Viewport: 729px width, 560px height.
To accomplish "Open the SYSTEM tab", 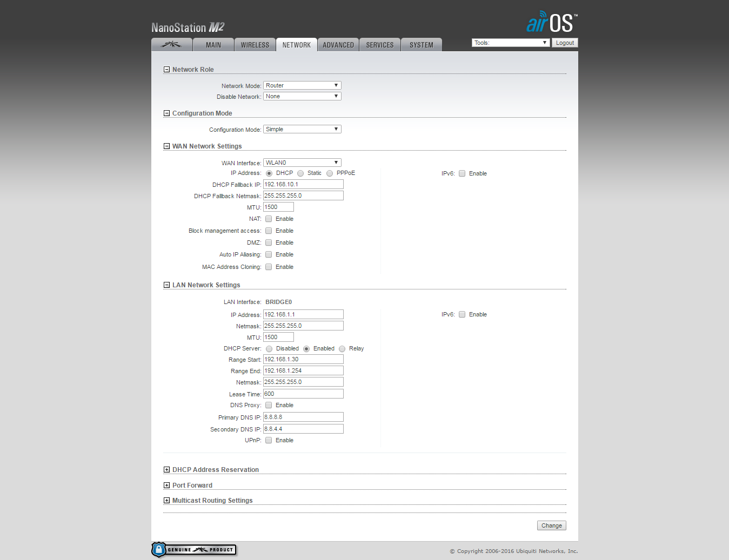I will click(x=422, y=45).
